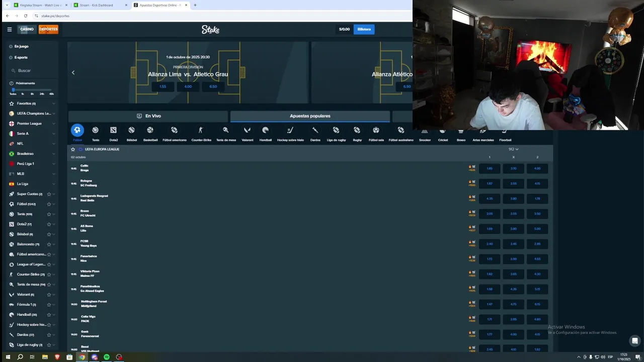This screenshot has height=362, width=644.
Task: Select the Liga de rugby icon in sports row
Action: (x=336, y=130)
